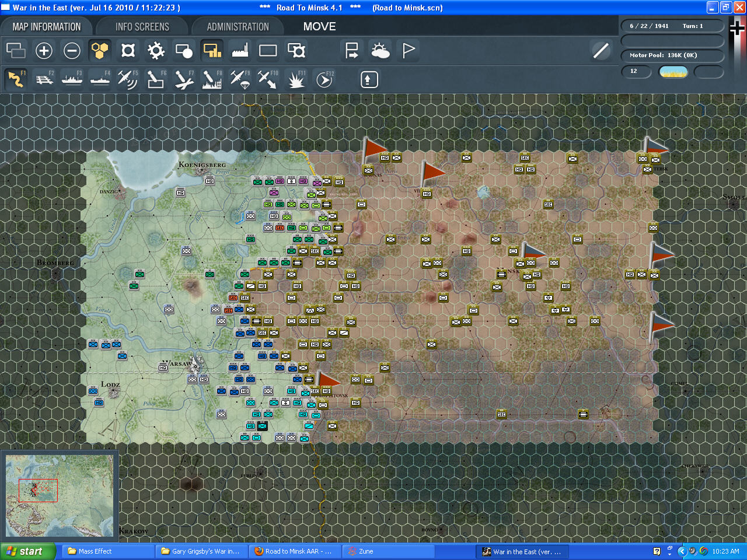Toggle the highlighted yellow bar-chart map icon
The height and width of the screenshot is (560, 747).
pyautogui.click(x=212, y=51)
